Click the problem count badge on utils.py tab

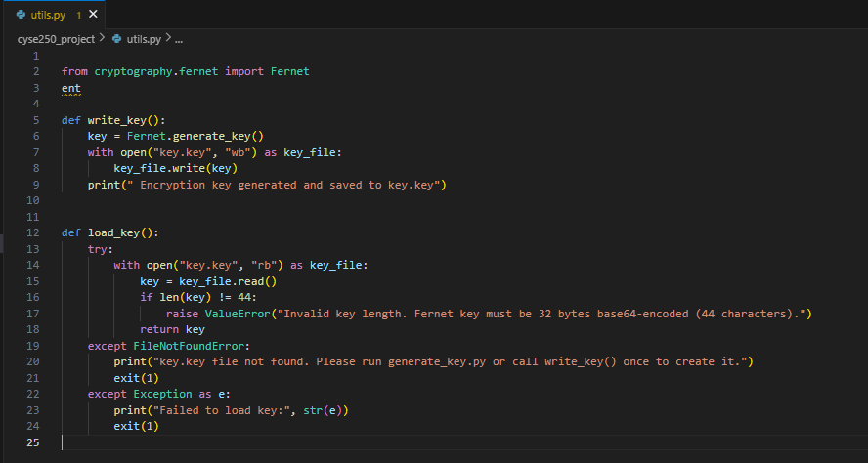pos(78,16)
